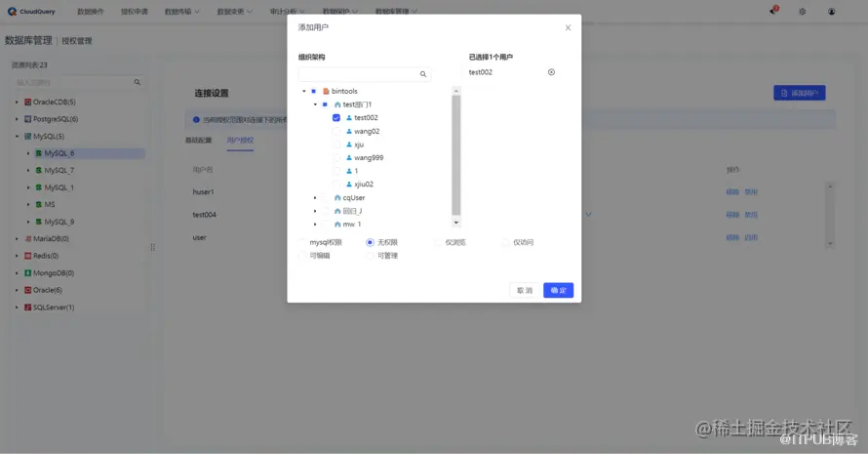
Task: Open the 数据操作 menu in top navigation
Action: tap(91, 11)
